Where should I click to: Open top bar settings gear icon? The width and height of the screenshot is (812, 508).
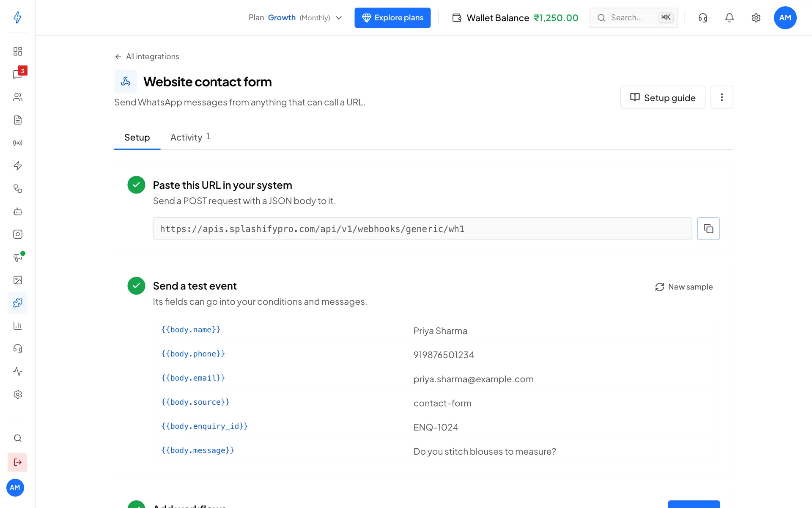pyautogui.click(x=756, y=18)
